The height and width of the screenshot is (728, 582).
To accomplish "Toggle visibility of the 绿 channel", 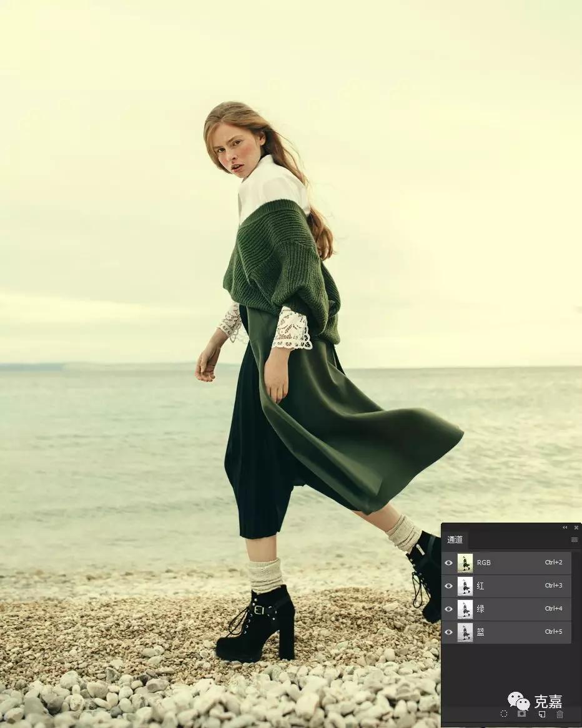I will click(x=449, y=609).
